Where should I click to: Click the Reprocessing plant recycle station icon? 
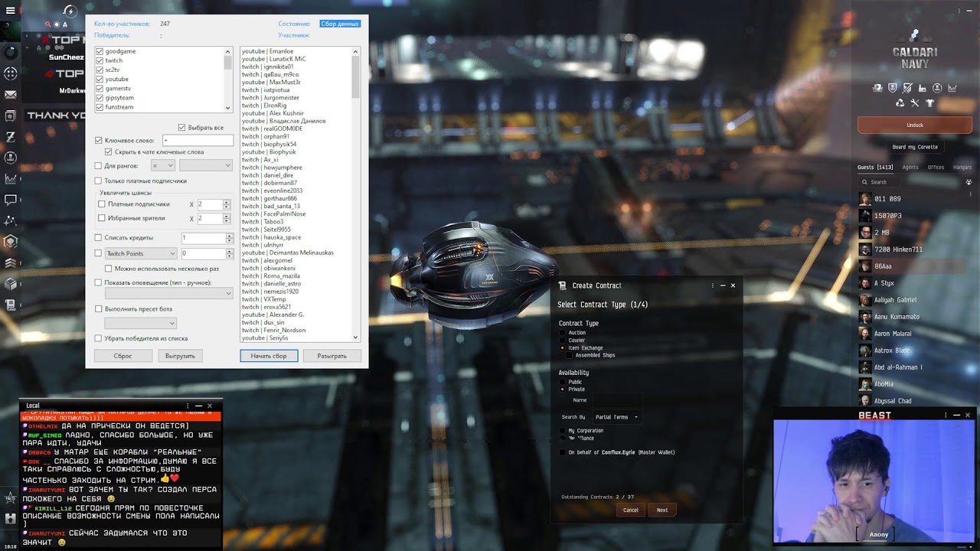coord(900,103)
